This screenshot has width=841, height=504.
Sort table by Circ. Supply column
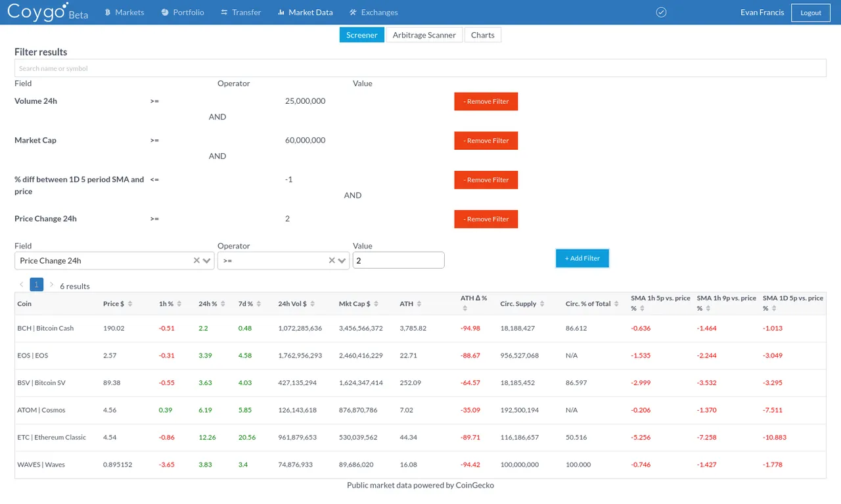tap(542, 304)
